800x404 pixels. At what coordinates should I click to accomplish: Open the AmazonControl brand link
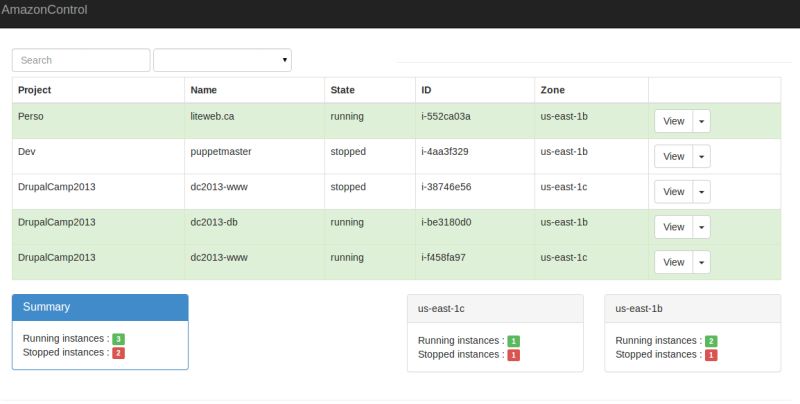(x=44, y=10)
